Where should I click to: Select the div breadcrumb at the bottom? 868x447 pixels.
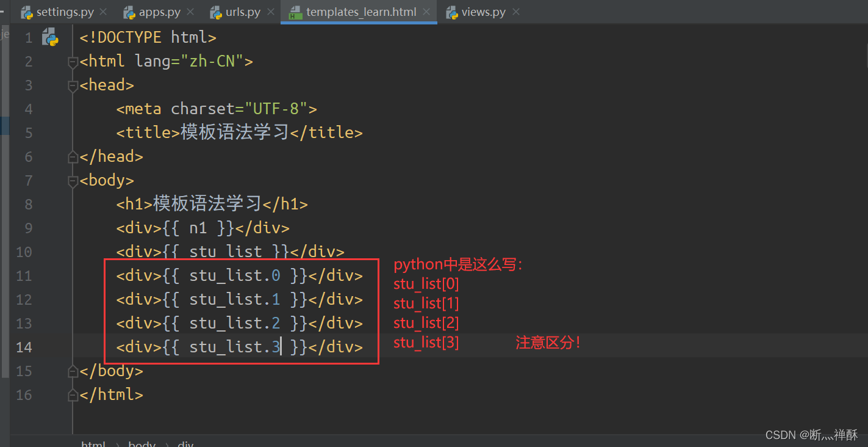click(185, 444)
